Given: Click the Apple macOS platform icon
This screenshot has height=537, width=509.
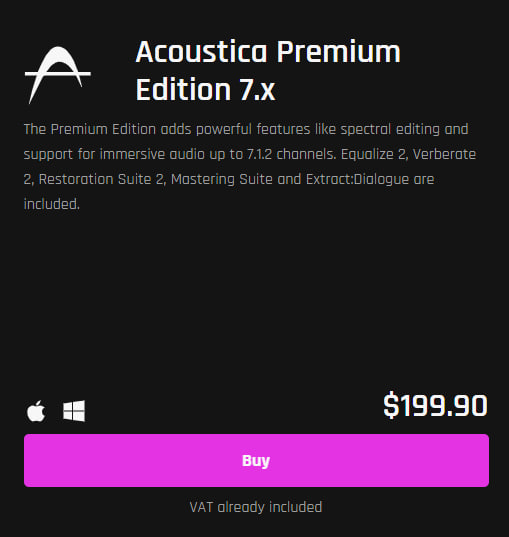Looking at the screenshot, I should click(36, 411).
